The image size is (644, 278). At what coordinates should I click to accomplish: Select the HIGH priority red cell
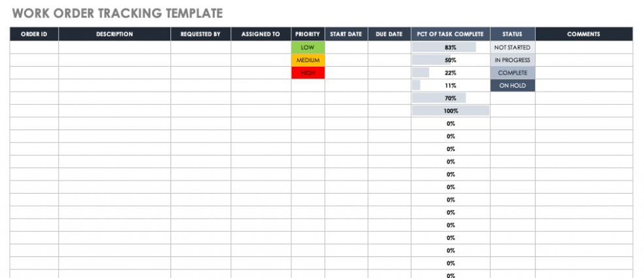308,73
